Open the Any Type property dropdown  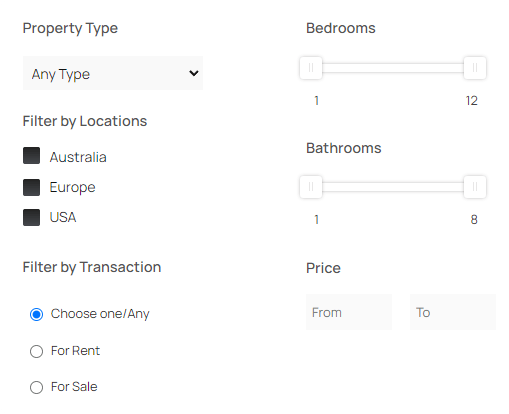(113, 73)
